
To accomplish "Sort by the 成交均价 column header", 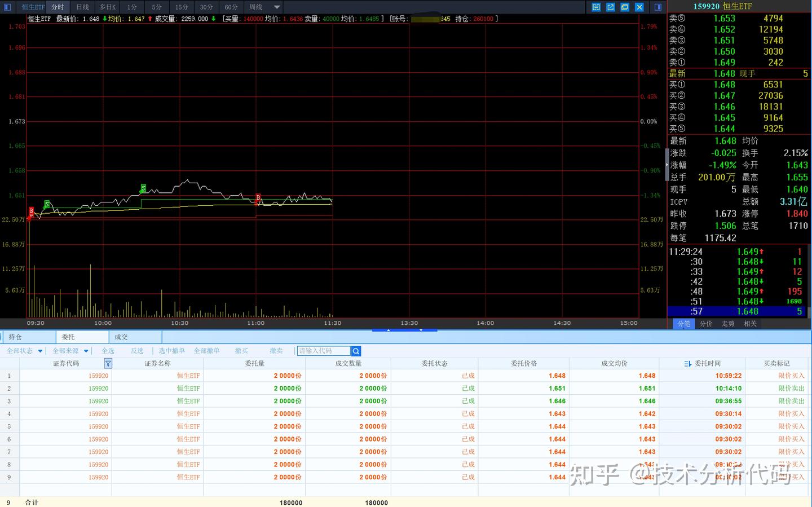I will coord(614,364).
